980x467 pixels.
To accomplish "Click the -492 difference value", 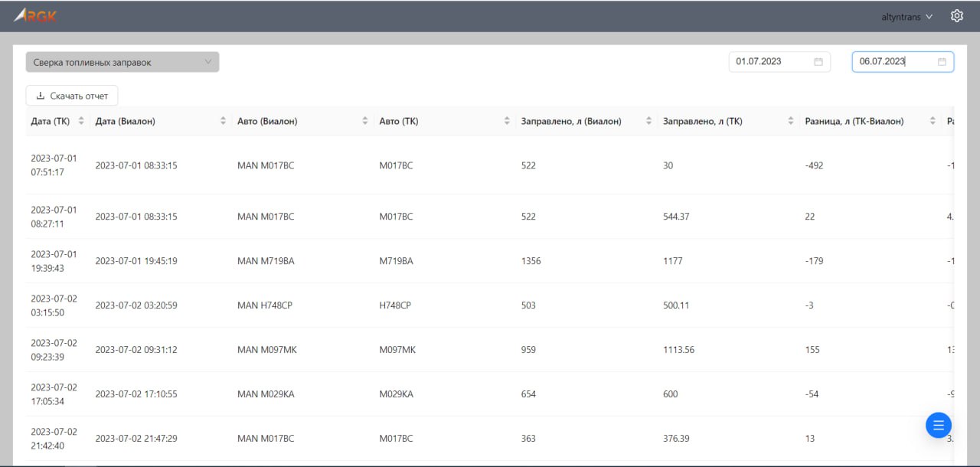I will (814, 165).
